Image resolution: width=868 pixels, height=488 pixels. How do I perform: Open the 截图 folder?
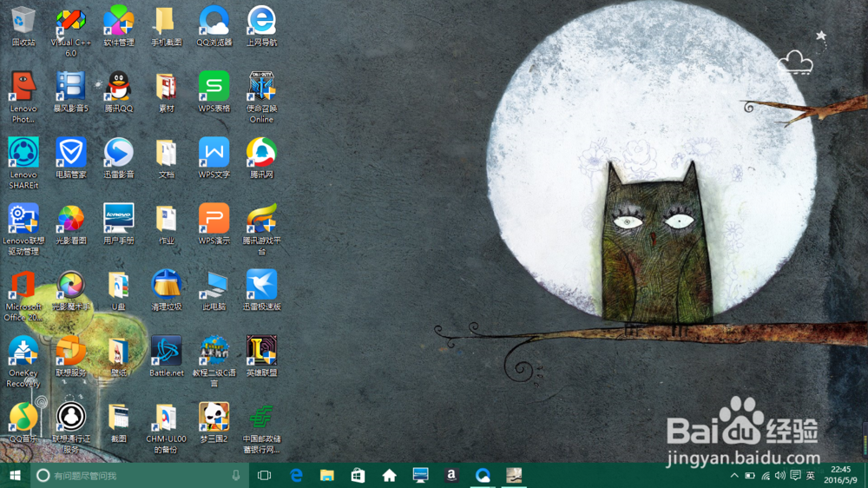click(x=118, y=423)
